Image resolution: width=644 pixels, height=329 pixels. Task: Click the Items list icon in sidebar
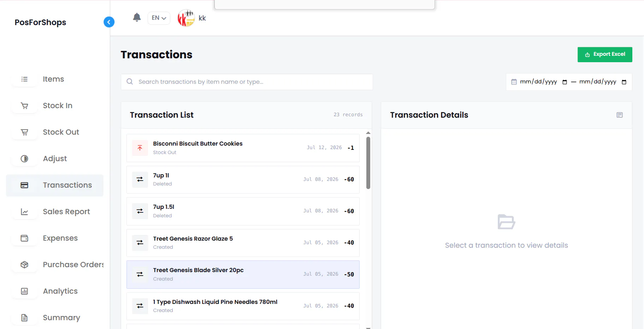click(24, 79)
